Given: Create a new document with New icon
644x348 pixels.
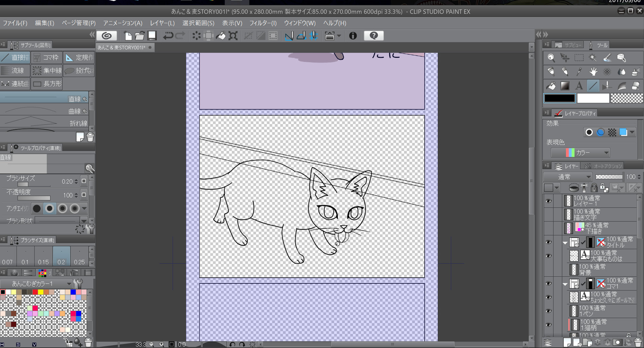Looking at the screenshot, I should tap(128, 36).
